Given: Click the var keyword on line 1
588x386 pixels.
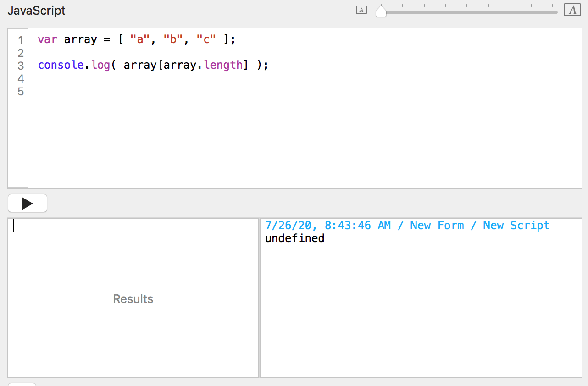Looking at the screenshot, I should pyautogui.click(x=47, y=39).
